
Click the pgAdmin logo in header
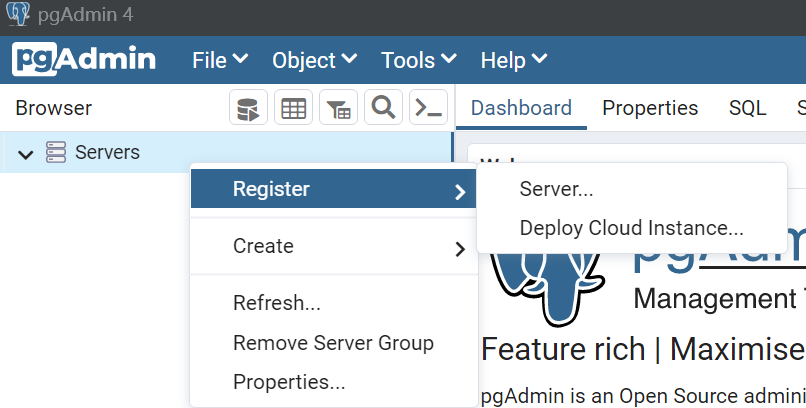(84, 60)
